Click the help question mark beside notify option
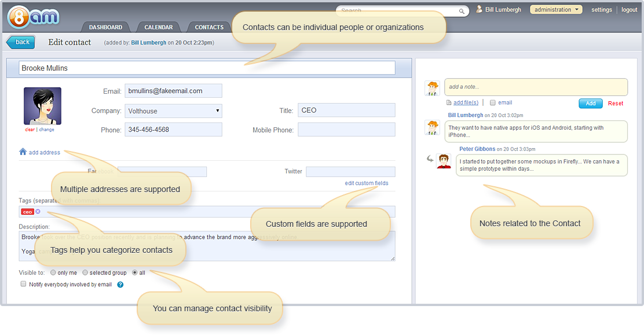This screenshot has height=335, width=644. coord(120,285)
